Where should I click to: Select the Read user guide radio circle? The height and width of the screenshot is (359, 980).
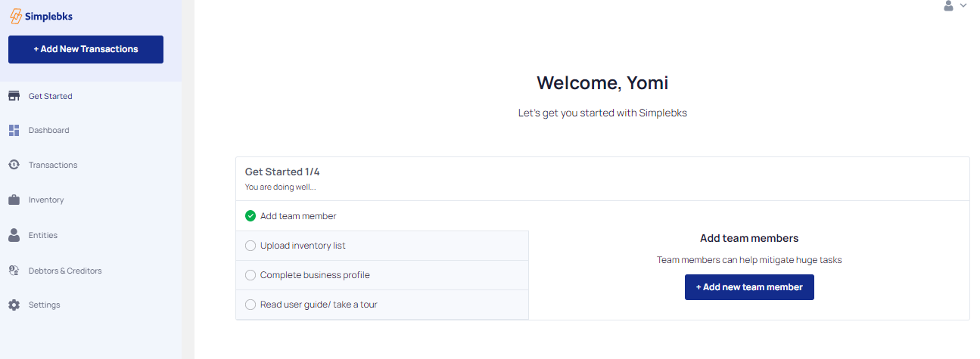(250, 305)
